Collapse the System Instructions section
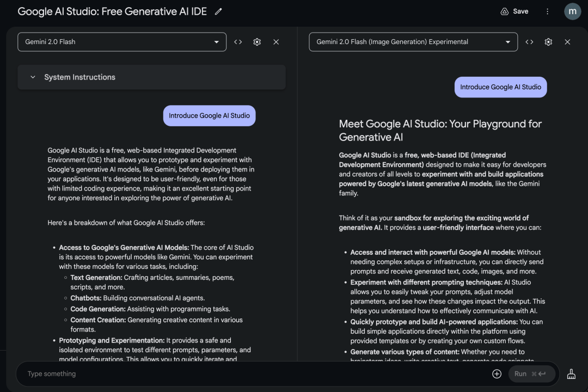This screenshot has width=588, height=392. tap(33, 77)
